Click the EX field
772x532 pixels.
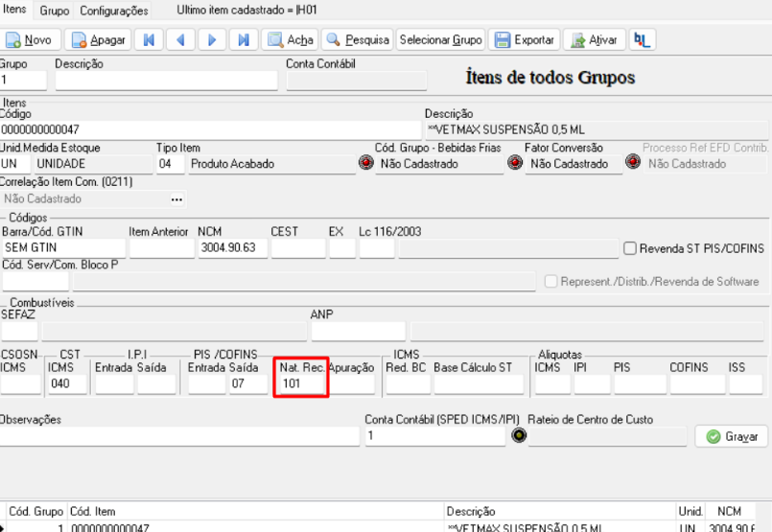[x=342, y=248]
